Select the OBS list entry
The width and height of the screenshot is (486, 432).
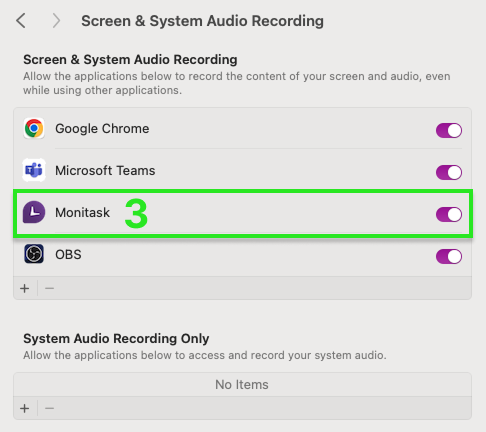[x=242, y=254]
